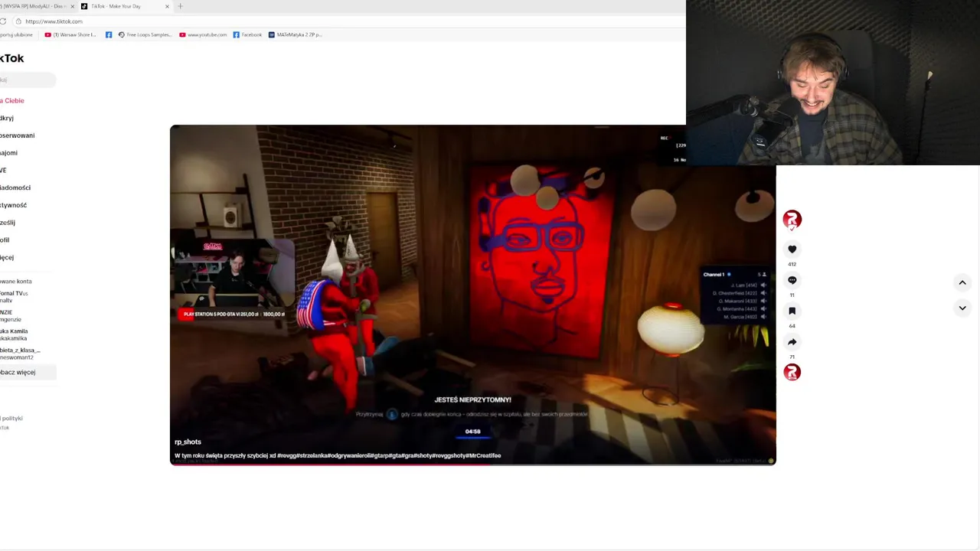Share the video with the arrow icon
Image resolution: width=980 pixels, height=551 pixels.
click(792, 342)
